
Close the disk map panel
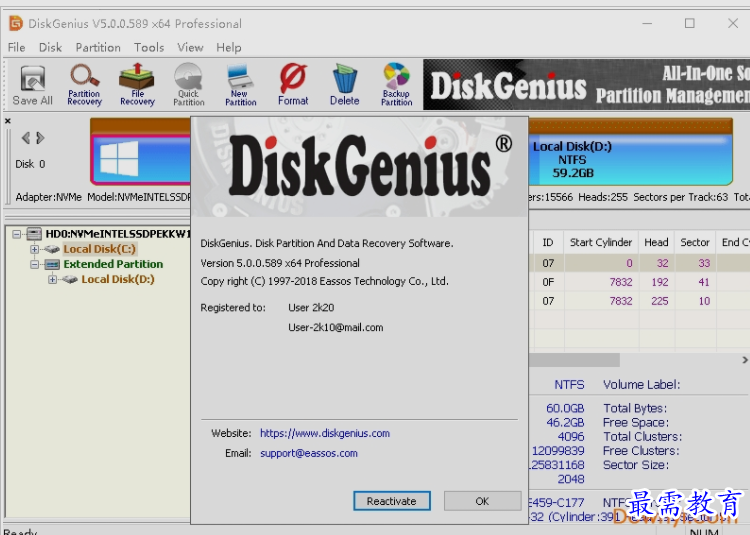(x=8, y=121)
